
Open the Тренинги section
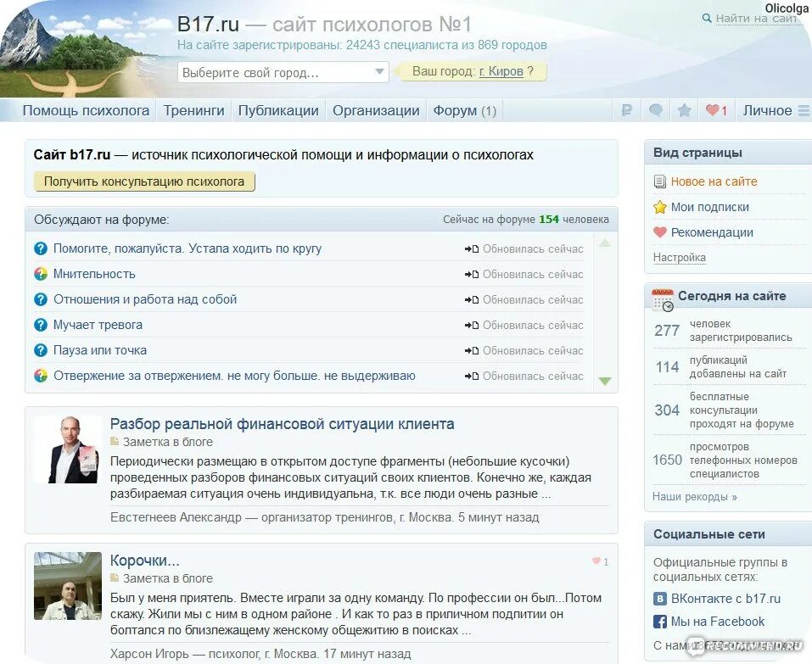[x=193, y=111]
